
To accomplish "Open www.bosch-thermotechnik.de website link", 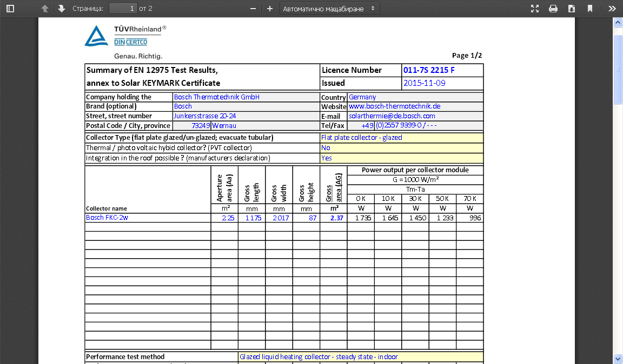I will pos(394,106).
